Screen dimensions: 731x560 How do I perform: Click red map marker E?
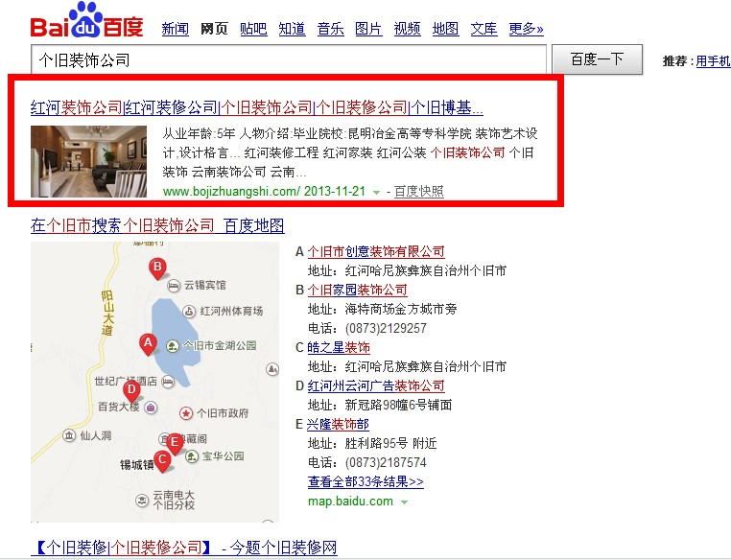click(175, 443)
